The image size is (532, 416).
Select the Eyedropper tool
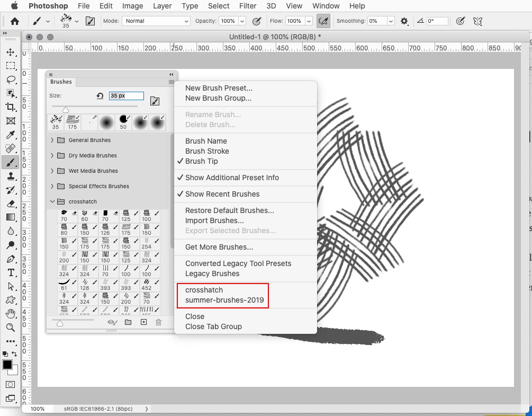click(11, 135)
